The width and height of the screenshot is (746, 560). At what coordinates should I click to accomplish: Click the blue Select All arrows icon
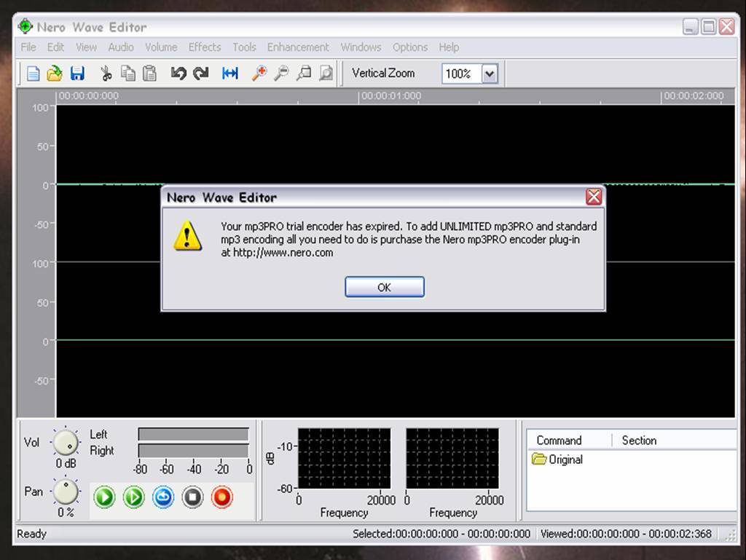[230, 74]
